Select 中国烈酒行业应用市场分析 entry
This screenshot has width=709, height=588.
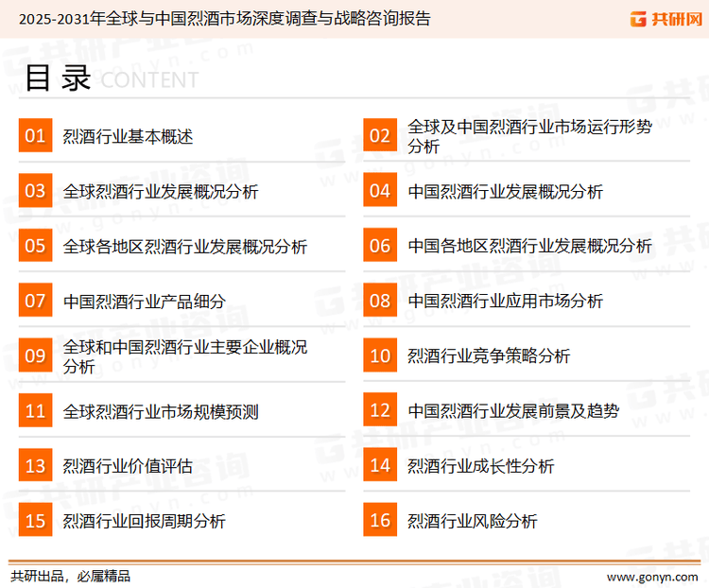pos(505,302)
